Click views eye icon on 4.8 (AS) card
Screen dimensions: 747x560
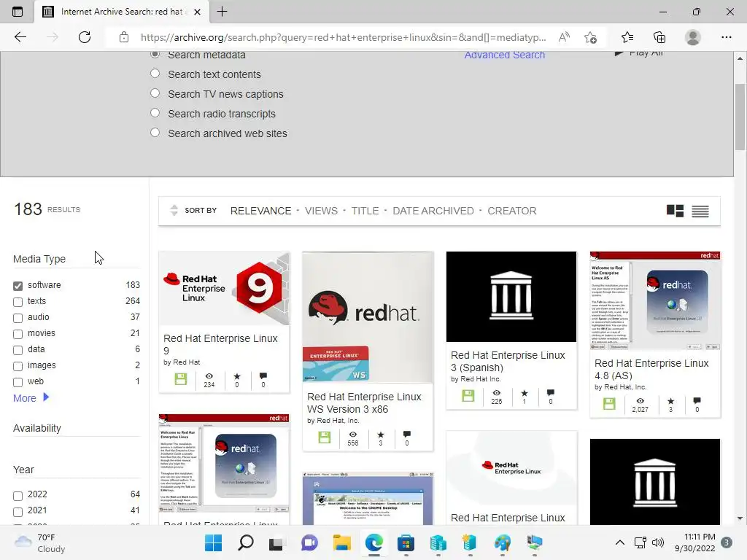640,401
